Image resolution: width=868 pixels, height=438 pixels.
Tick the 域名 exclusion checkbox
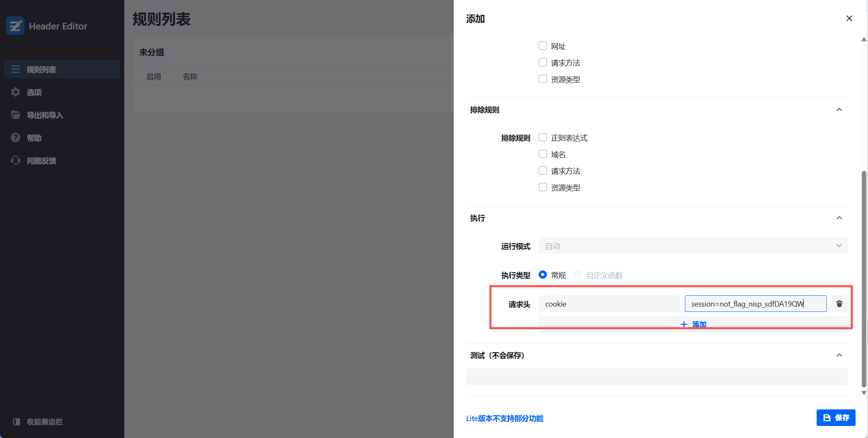click(542, 154)
